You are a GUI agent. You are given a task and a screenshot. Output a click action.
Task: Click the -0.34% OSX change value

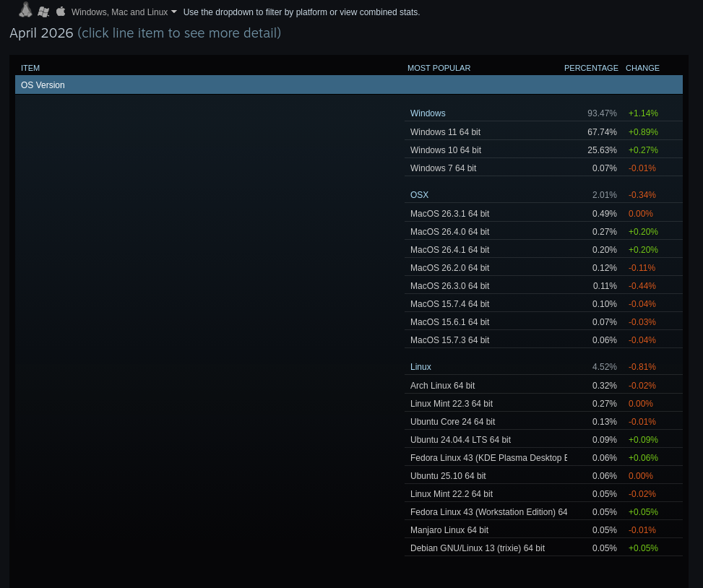coord(642,195)
